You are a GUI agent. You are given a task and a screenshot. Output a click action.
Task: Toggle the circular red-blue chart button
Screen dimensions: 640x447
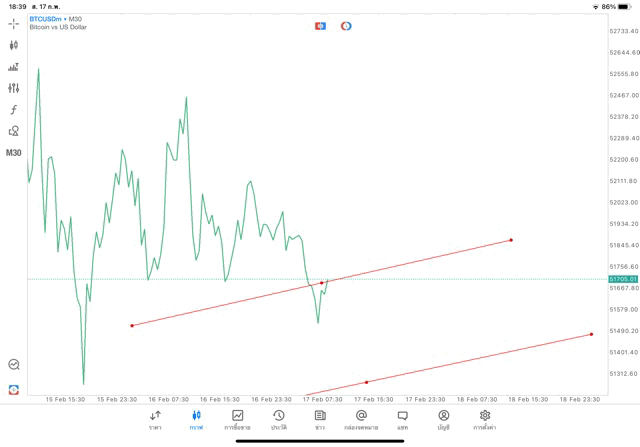point(346,26)
